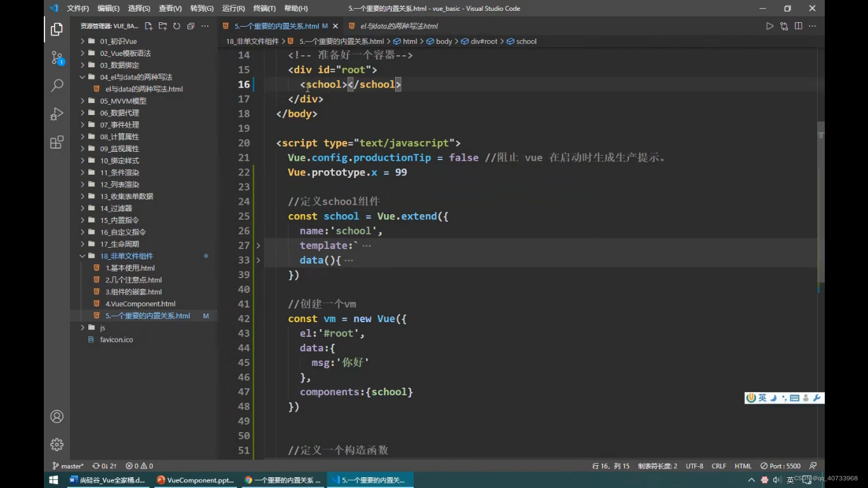Expand folded template region at line 27
868x488 pixels.
(258, 245)
